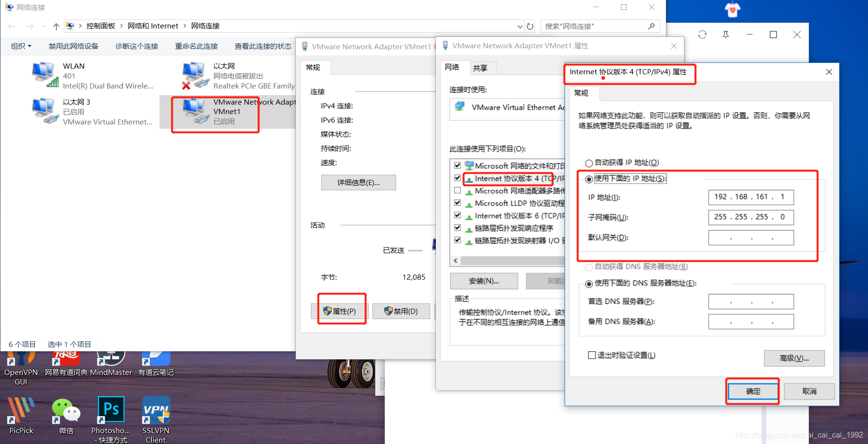Click 禁用此网络设备 toolbar command

pyautogui.click(x=73, y=46)
